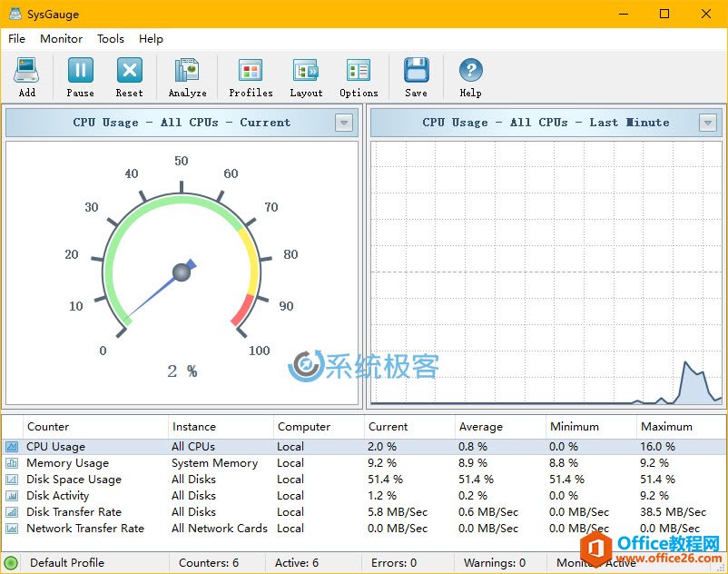This screenshot has height=574, width=728.
Task: Expand the CPU Usage Last Minute dropdown
Action: (x=708, y=123)
